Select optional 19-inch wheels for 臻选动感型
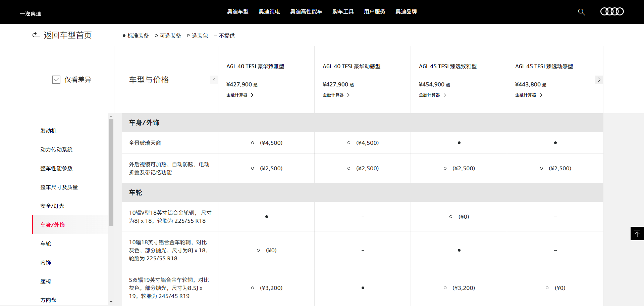The width and height of the screenshot is (644, 306). coord(547,288)
